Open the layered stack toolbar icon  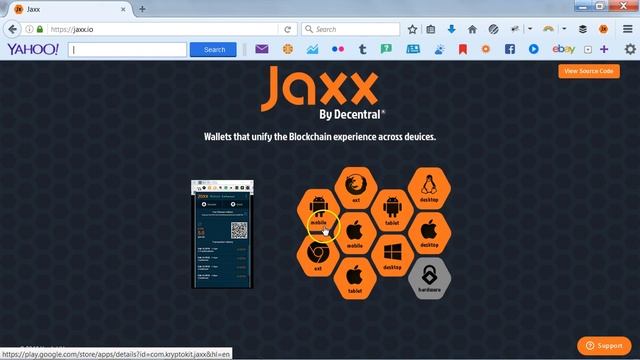583,29
